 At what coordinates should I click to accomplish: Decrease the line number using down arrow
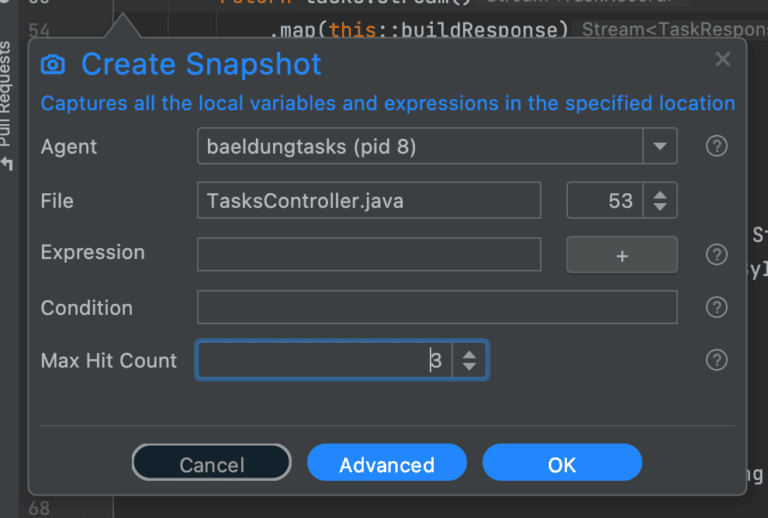coord(659,207)
